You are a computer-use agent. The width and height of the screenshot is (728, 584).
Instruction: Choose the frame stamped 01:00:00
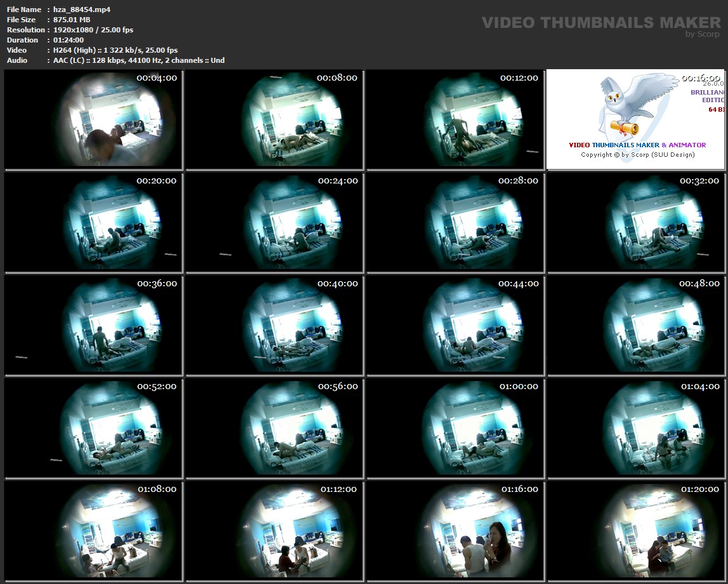pyautogui.click(x=455, y=428)
